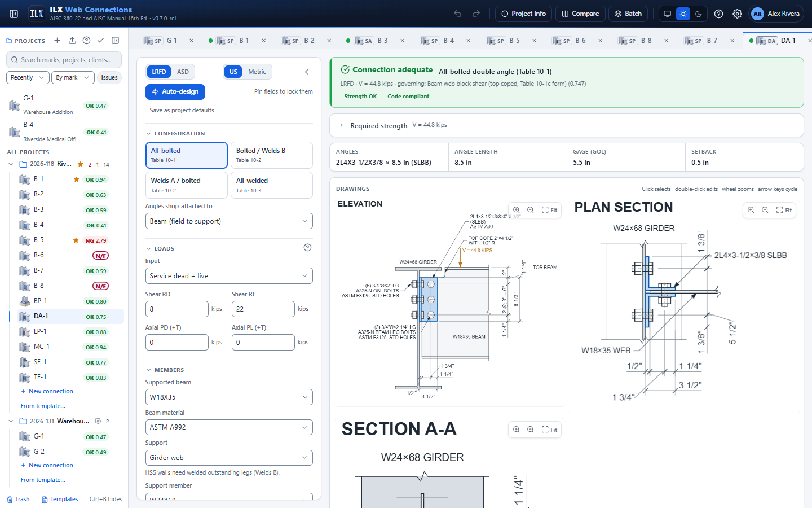Collapse the input panel with the left chevron
The width and height of the screenshot is (812, 508).
(x=307, y=72)
